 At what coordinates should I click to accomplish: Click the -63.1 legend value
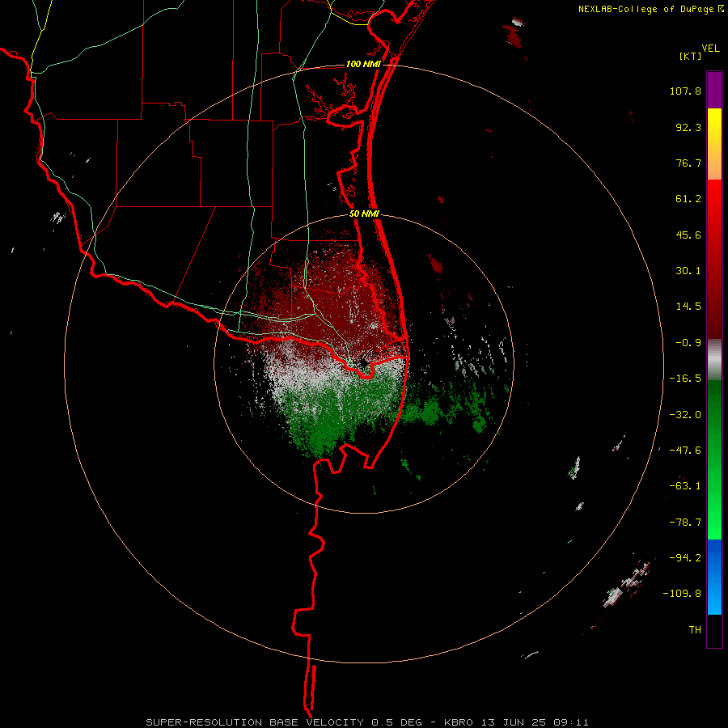685,486
